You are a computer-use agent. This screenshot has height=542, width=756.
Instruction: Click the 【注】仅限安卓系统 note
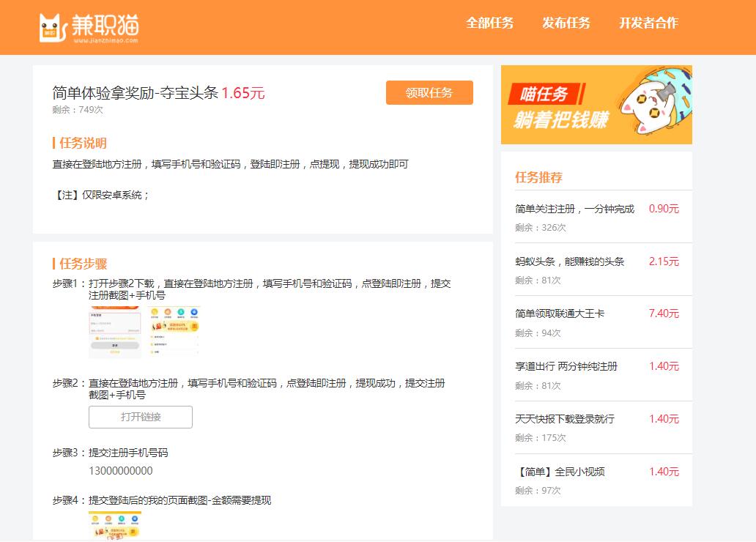101,195
